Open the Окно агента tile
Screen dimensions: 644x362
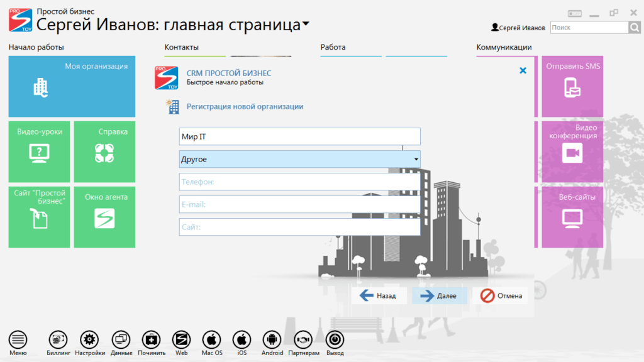tap(104, 217)
